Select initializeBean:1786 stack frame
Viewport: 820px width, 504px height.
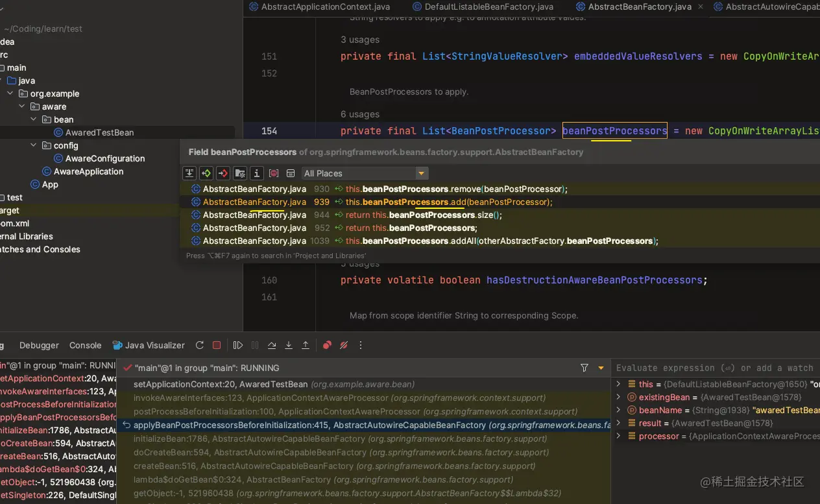pyautogui.click(x=364, y=438)
